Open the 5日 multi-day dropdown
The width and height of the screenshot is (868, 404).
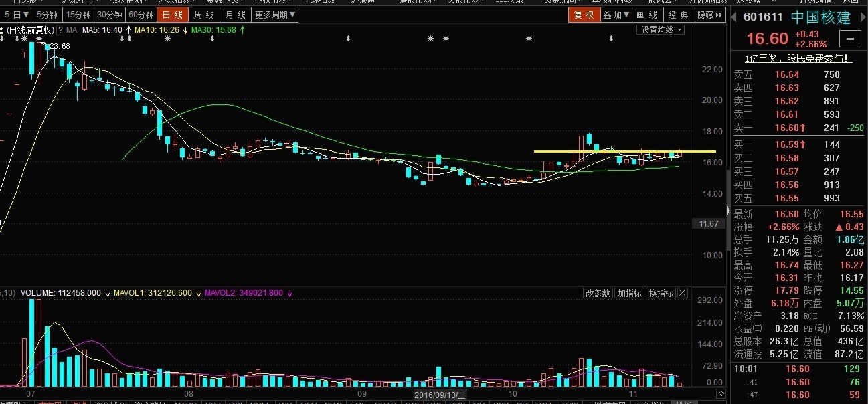[x=16, y=15]
